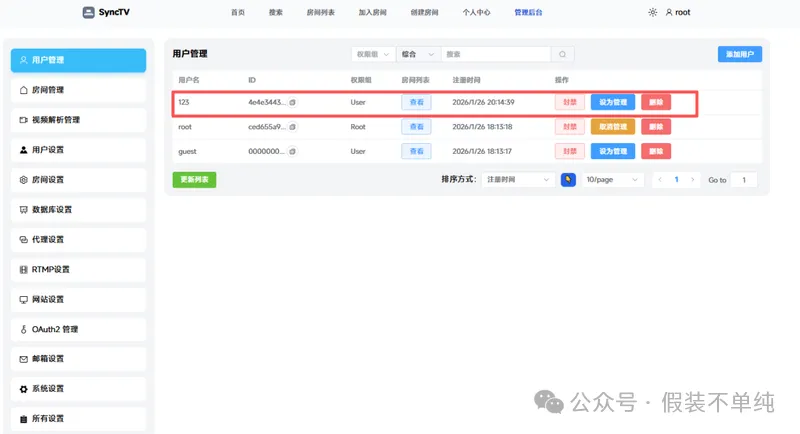Open 用户管理 in the sidebar

coord(78,60)
